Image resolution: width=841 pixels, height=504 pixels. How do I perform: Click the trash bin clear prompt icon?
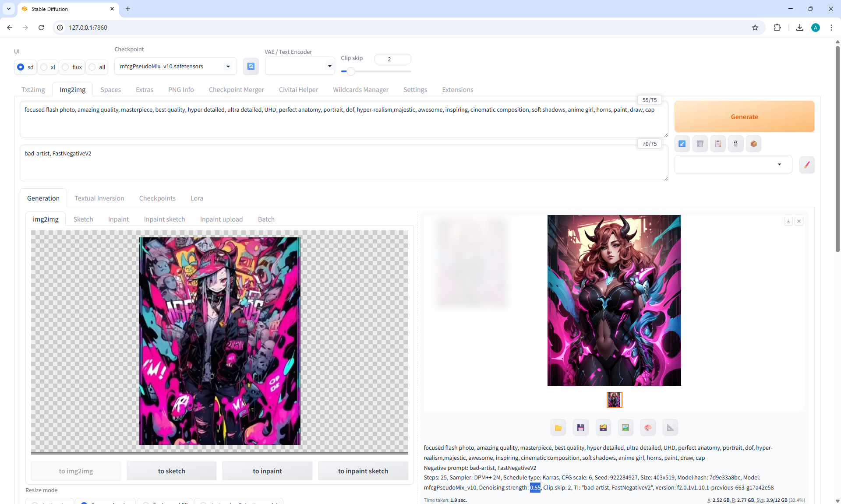coord(700,144)
